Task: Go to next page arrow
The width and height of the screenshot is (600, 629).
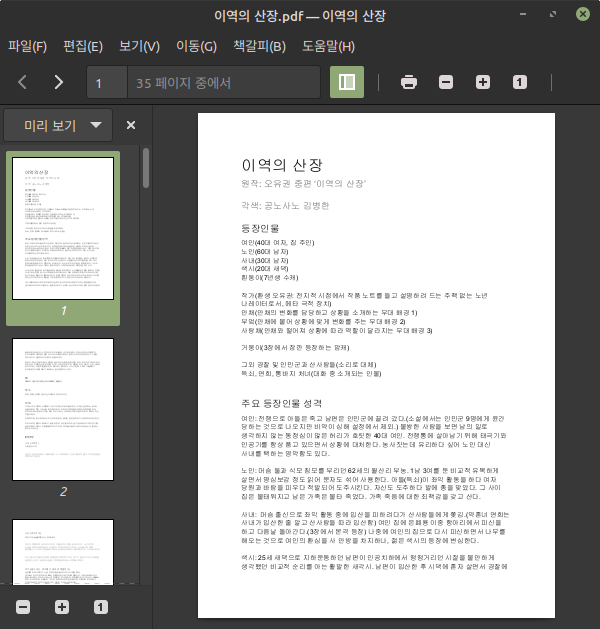Action: tap(59, 82)
